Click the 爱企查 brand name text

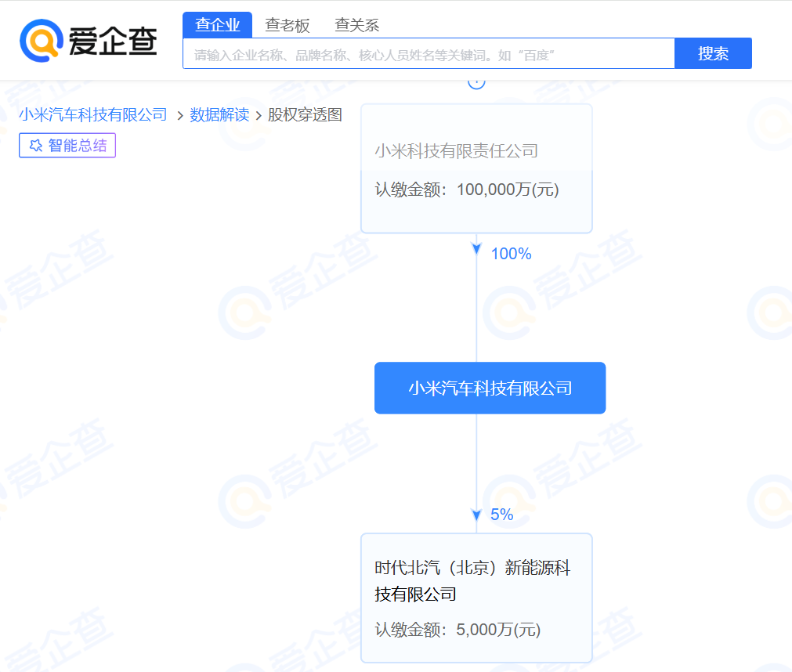click(x=113, y=42)
